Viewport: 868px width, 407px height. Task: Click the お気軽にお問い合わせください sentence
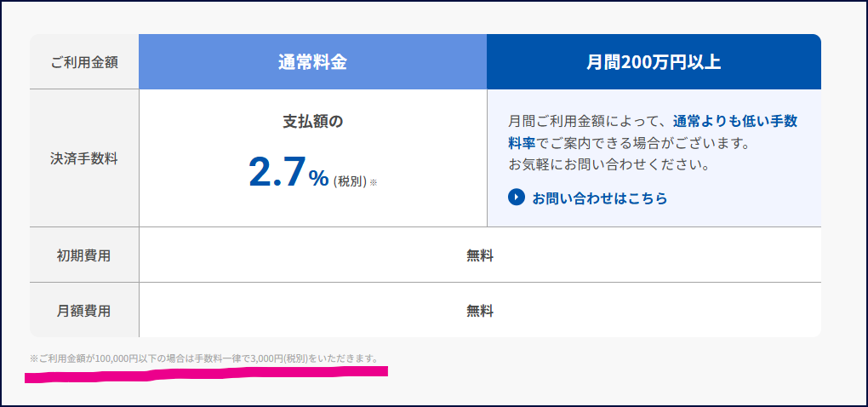pyautogui.click(x=608, y=163)
